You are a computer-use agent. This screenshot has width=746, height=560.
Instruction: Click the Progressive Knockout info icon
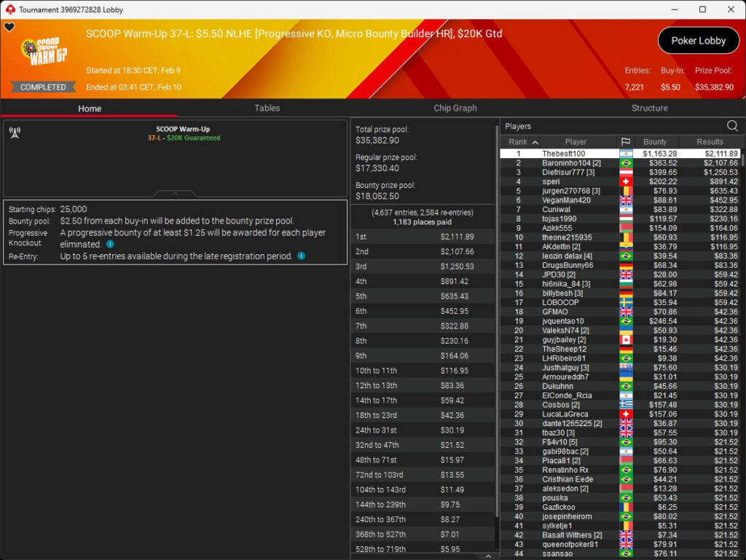click(x=110, y=244)
